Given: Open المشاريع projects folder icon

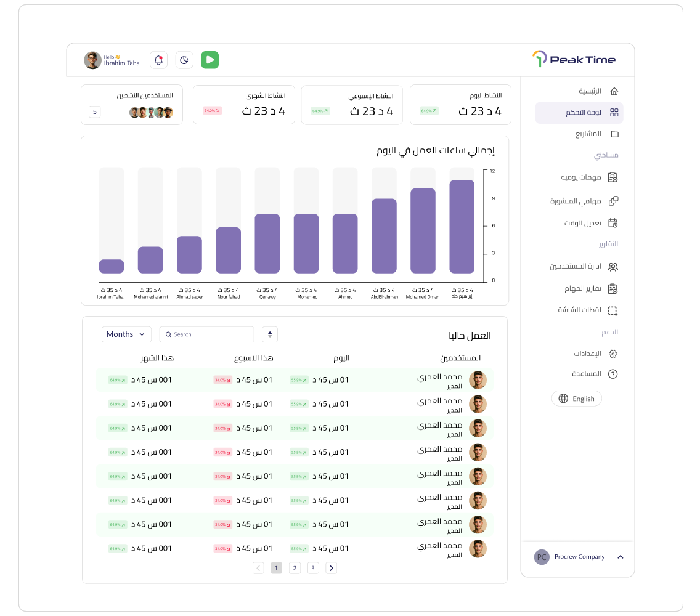Looking at the screenshot, I should tap(614, 134).
